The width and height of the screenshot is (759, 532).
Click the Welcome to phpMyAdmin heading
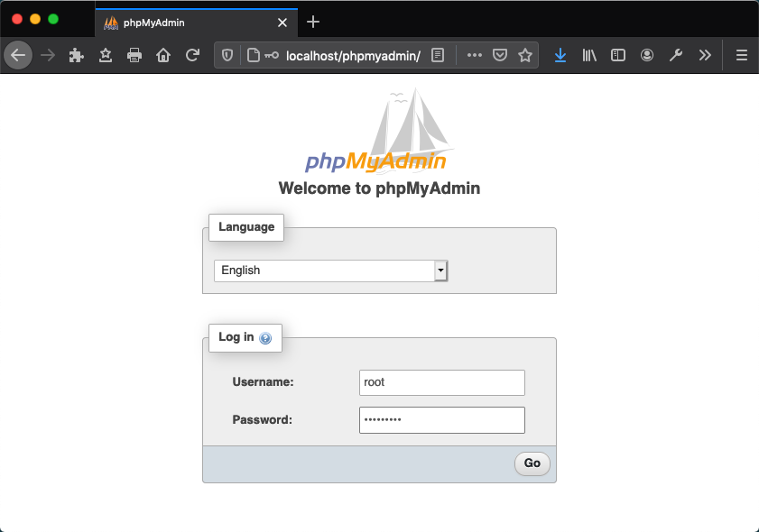(379, 188)
